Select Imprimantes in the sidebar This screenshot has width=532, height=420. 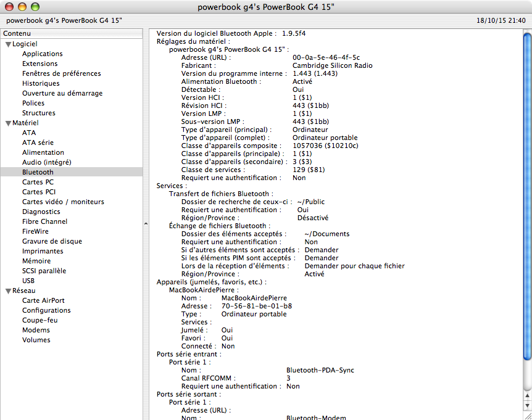click(x=43, y=251)
